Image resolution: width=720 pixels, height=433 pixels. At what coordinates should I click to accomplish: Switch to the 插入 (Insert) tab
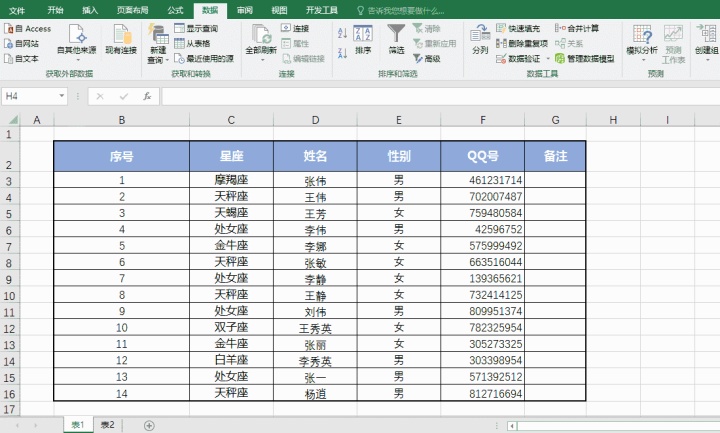coord(90,10)
